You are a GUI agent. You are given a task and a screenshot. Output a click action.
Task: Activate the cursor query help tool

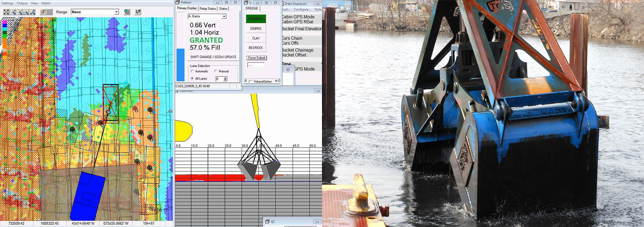point(138,12)
